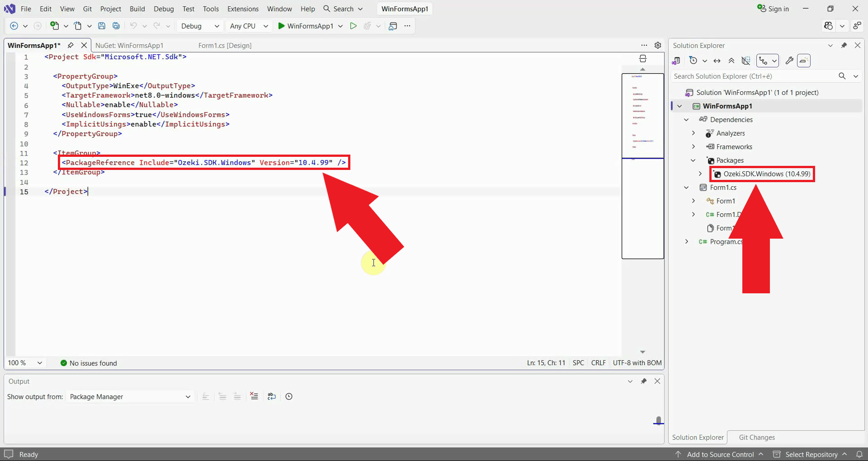Click Clear All icon in Output panel

click(254, 396)
